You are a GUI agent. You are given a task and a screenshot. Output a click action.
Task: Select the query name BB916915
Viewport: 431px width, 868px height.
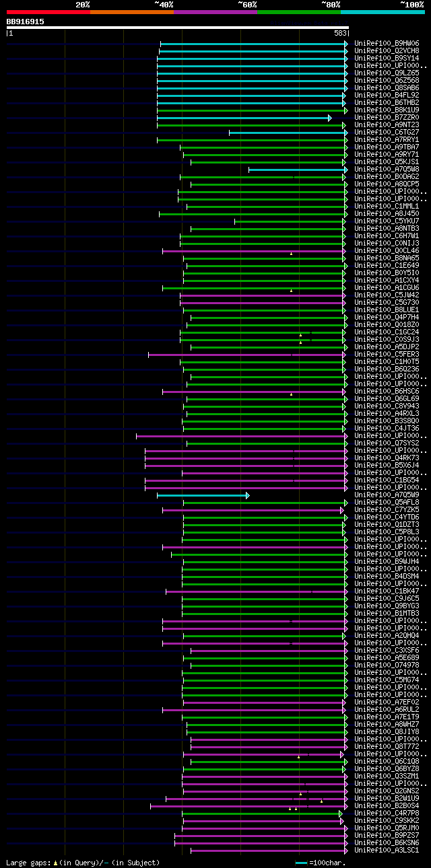[x=26, y=22]
